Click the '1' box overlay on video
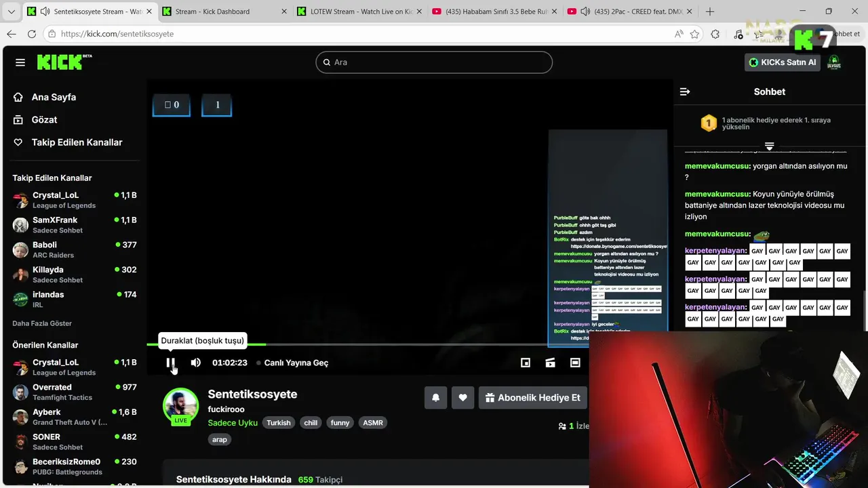 (x=217, y=105)
